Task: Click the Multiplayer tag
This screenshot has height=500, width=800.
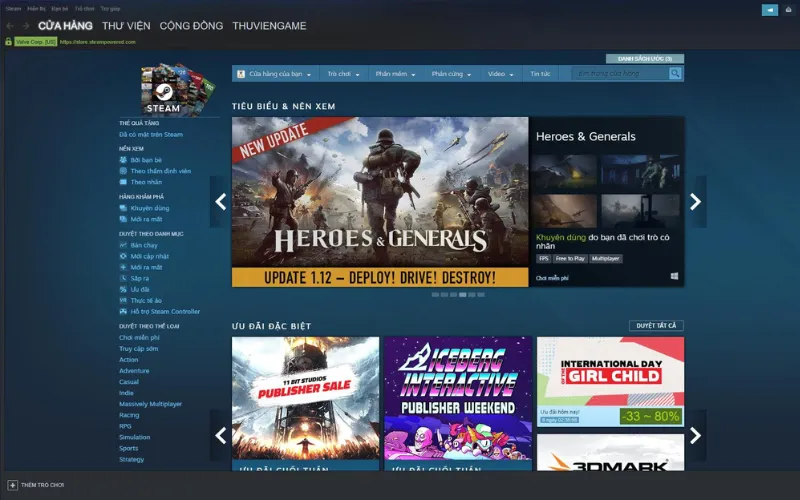Action: tap(606, 259)
